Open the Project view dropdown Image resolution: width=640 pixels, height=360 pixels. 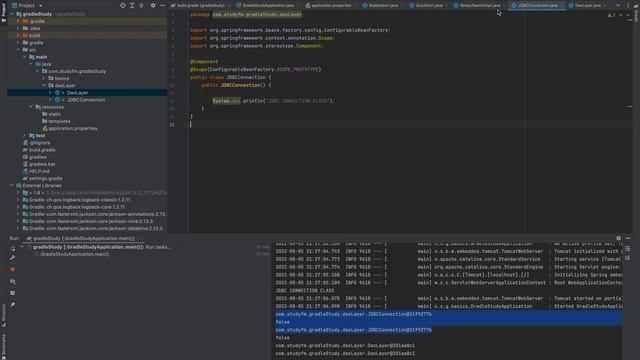27,5
